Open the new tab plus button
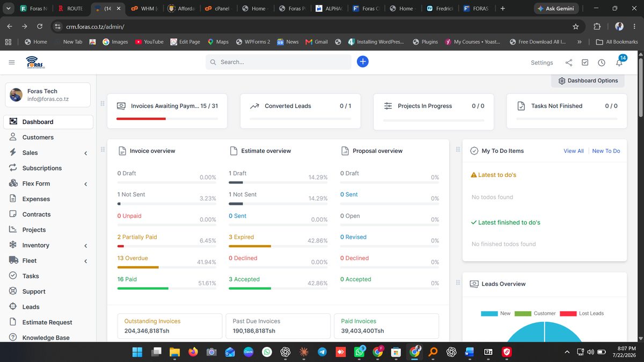 (x=502, y=9)
